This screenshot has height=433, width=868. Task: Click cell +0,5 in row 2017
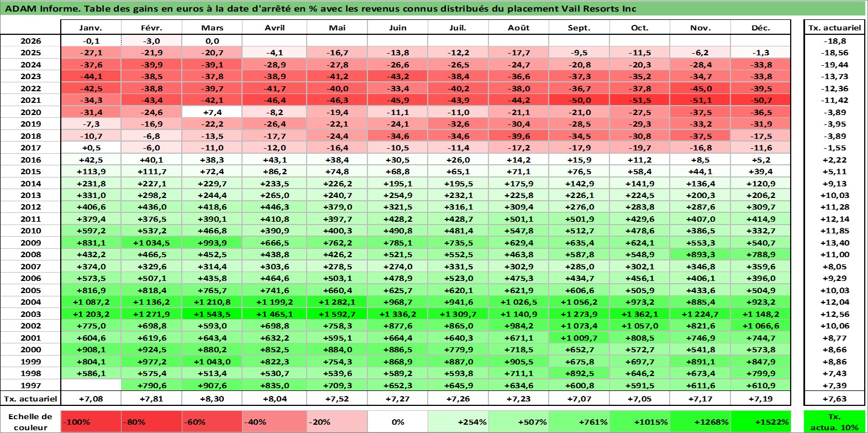[91, 148]
